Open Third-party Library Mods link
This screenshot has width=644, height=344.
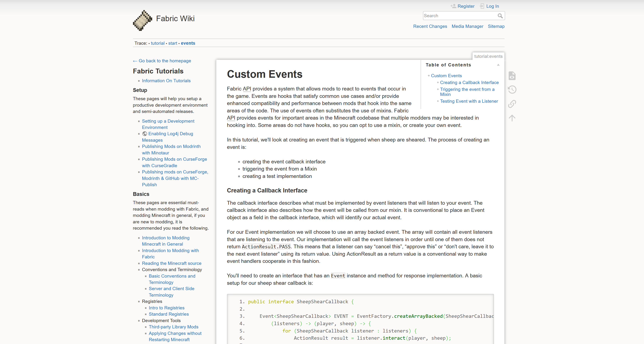point(174,327)
